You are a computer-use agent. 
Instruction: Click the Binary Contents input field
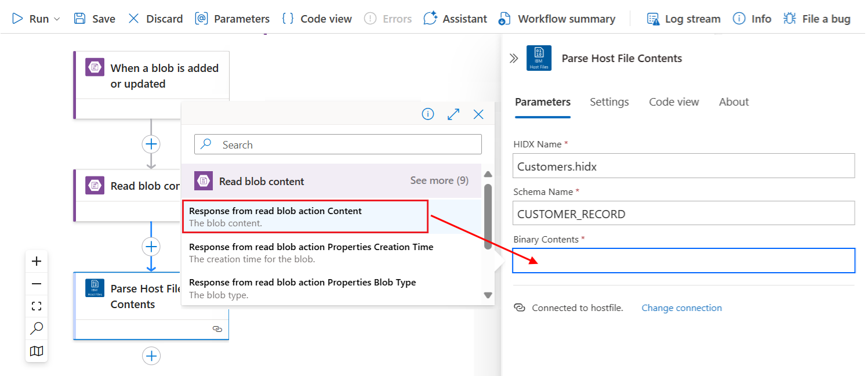pos(683,261)
